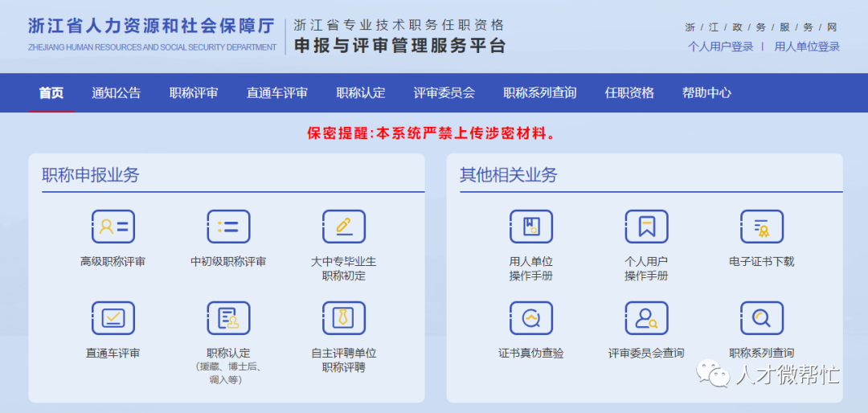
Task: Click the 电子证书下载 certificate icon
Action: coord(762,227)
